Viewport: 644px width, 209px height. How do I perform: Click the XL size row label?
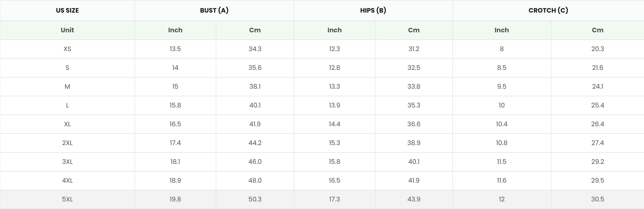coord(67,124)
